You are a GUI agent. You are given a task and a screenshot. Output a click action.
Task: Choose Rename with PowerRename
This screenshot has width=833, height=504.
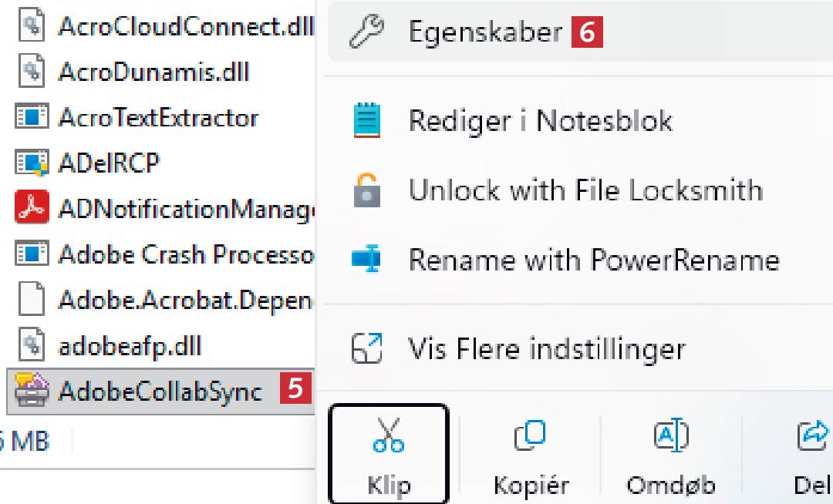coord(593,260)
